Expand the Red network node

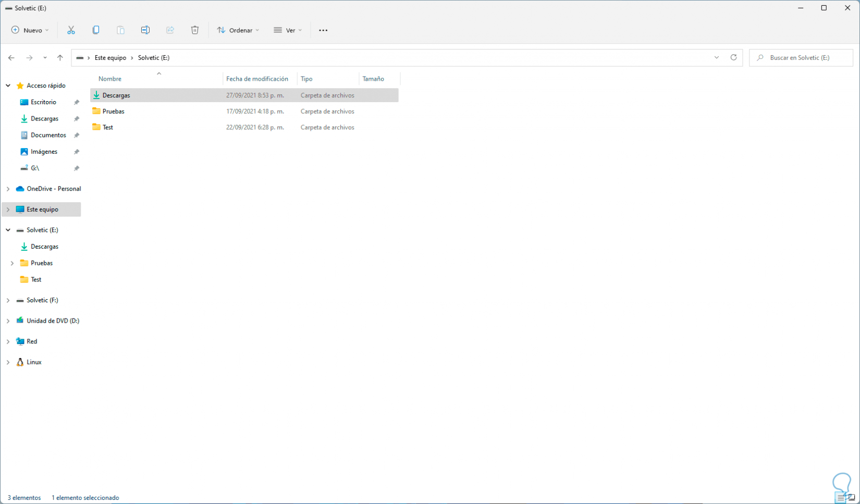8,341
